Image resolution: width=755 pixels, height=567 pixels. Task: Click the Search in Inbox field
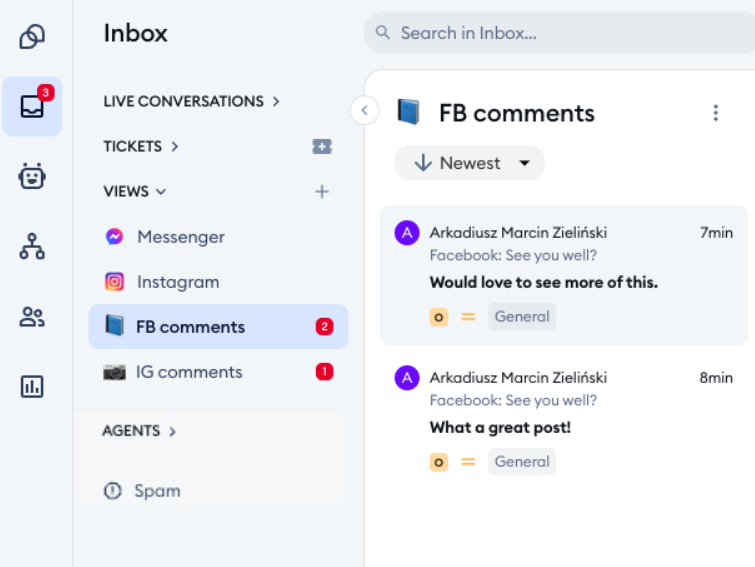(560, 33)
